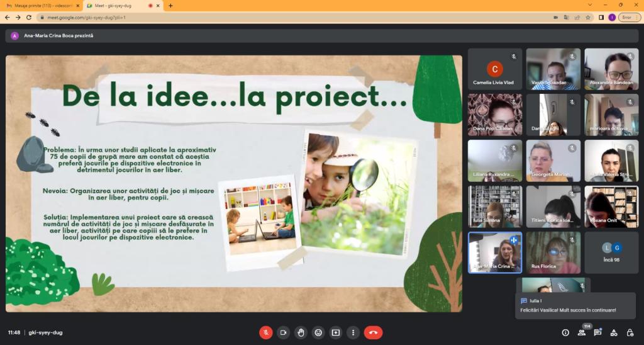The height and width of the screenshot is (345, 644).
Task: Leave the call with the red hang-up button
Action: [x=373, y=332]
